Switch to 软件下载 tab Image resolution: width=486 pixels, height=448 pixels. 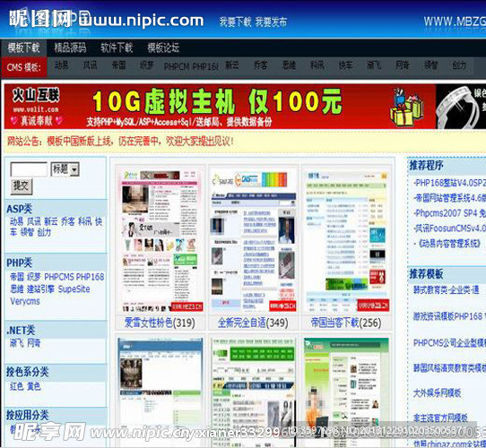[x=117, y=48]
